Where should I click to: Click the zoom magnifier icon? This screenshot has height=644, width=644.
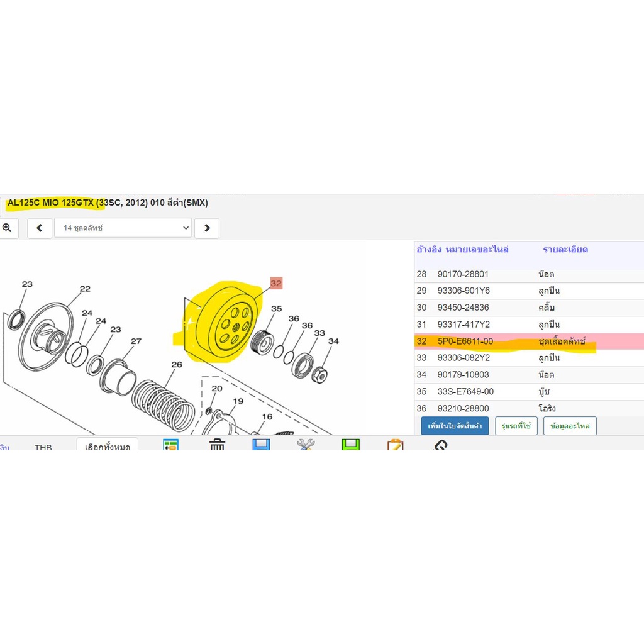pos(7,228)
